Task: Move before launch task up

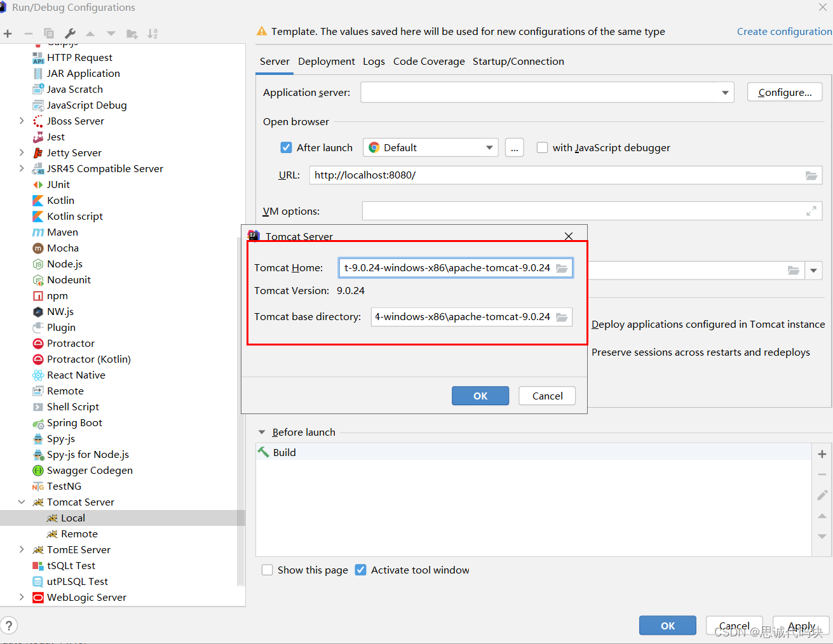Action: click(x=822, y=516)
